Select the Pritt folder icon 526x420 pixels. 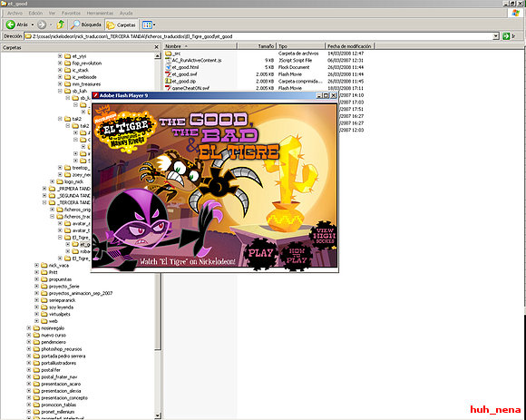tap(44, 272)
